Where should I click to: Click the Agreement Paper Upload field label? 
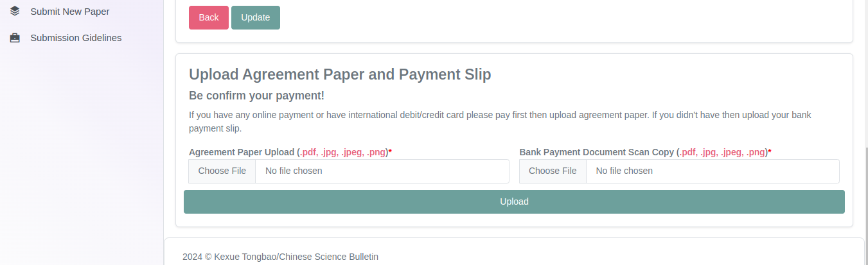tap(242, 152)
